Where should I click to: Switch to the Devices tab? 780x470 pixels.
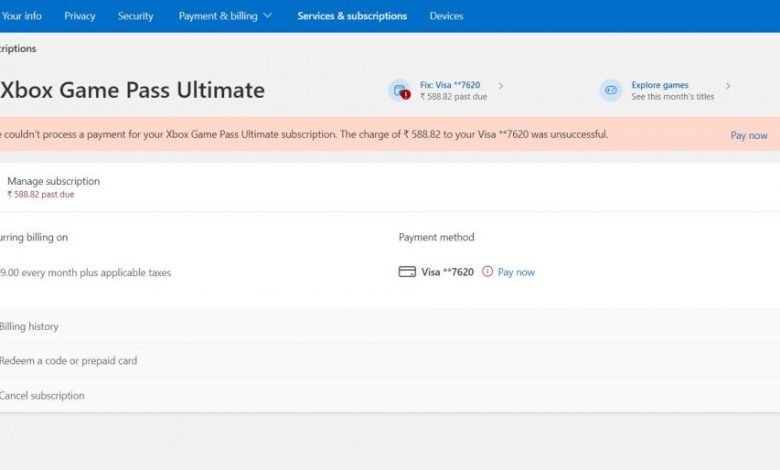[446, 16]
